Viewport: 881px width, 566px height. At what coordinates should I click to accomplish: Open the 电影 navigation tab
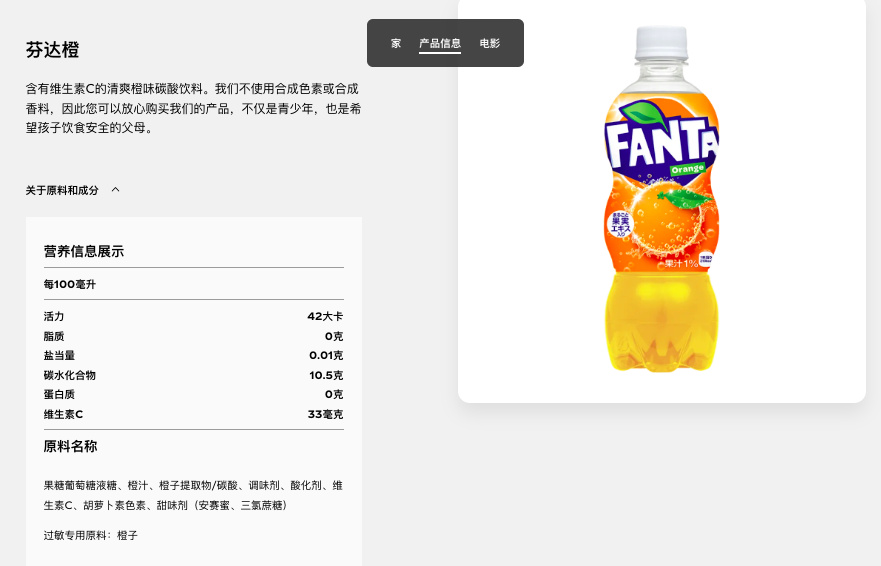coord(490,44)
